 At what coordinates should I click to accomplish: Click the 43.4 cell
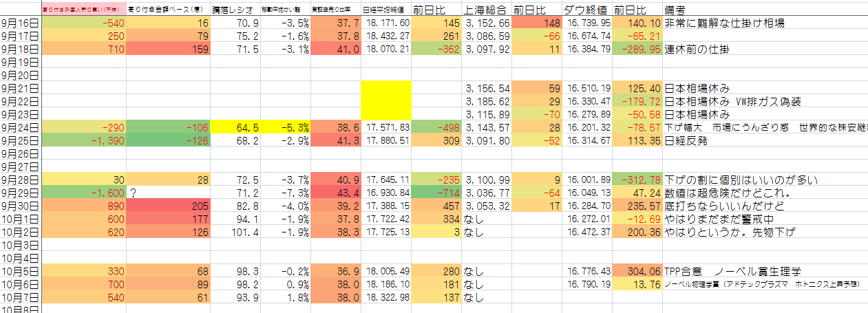point(336,193)
